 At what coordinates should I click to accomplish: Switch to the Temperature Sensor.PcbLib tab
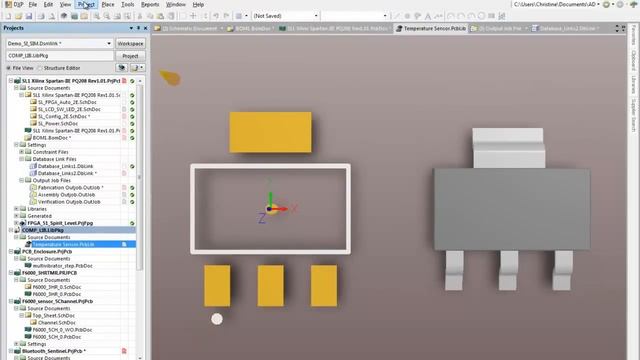431,28
